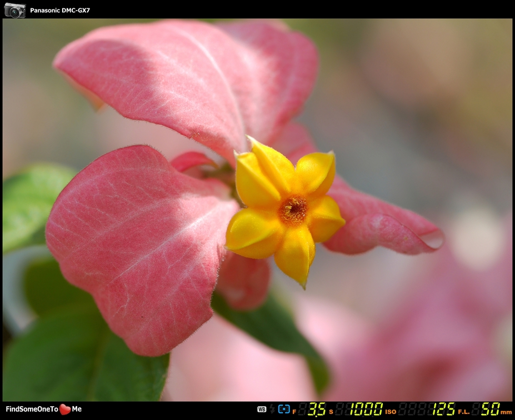
Task: Click the yellow flower photo
Action: pyautogui.click(x=257, y=210)
